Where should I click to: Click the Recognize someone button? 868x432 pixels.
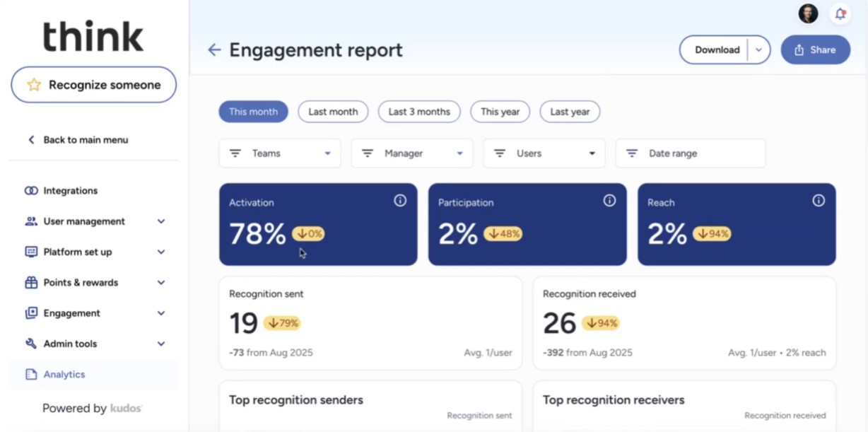point(93,84)
